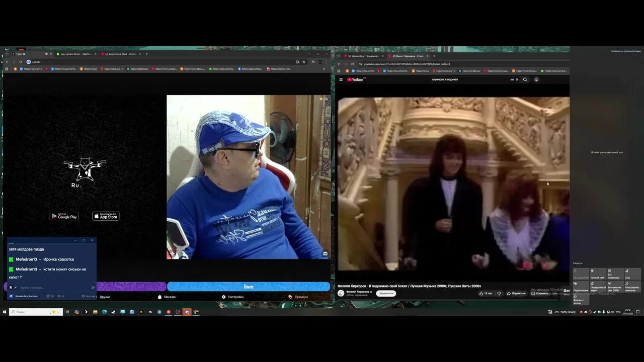The image size is (644, 362).
Task: Open the Google Play download badge
Action: click(64, 216)
